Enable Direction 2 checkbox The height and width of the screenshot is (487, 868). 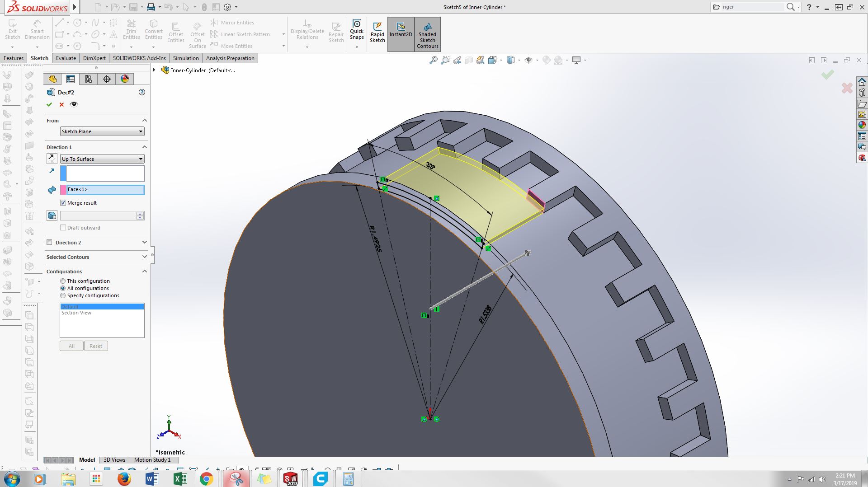click(x=49, y=243)
